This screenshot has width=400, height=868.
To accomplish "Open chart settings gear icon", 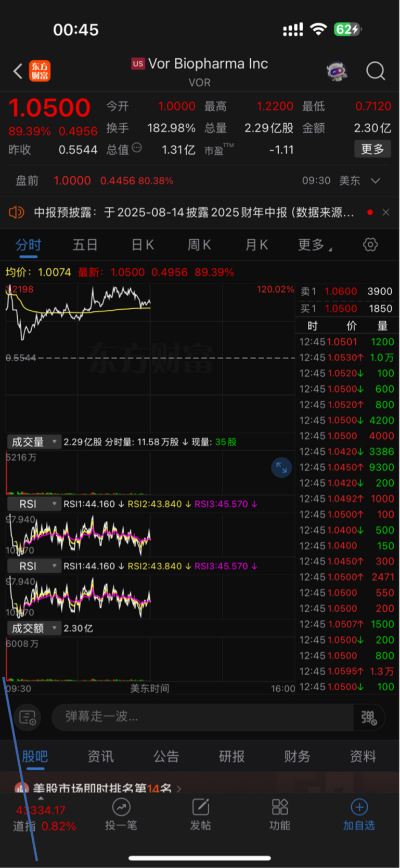I will point(370,244).
